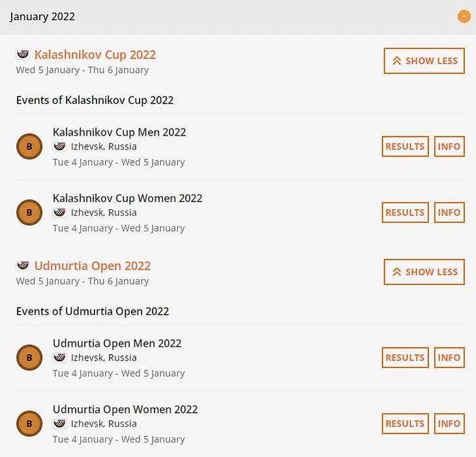Click bronze B badge for Kalashnikov Cup Women
Image resolution: width=476 pixels, height=457 pixels.
tap(29, 213)
